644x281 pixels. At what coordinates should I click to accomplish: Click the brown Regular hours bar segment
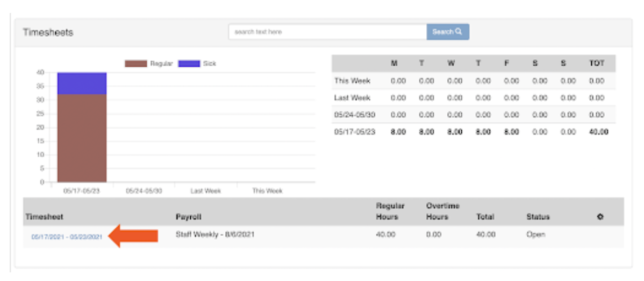[82, 138]
